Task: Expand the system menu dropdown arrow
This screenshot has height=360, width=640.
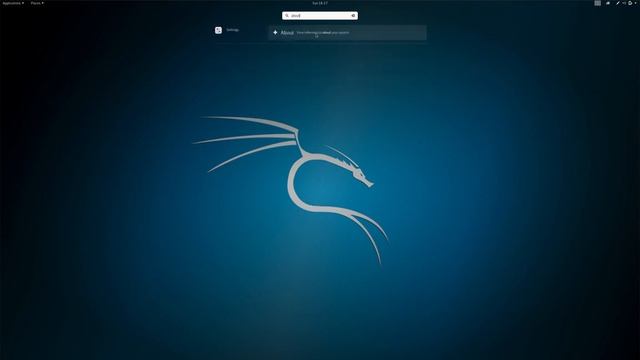Action: point(636,3)
